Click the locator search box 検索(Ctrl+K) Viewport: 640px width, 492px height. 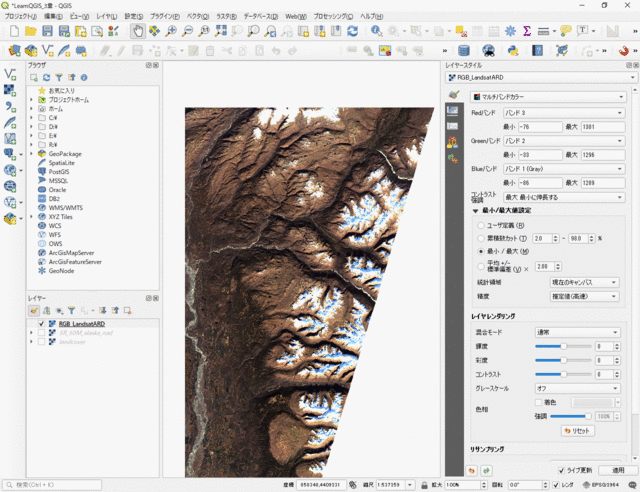(x=52, y=485)
